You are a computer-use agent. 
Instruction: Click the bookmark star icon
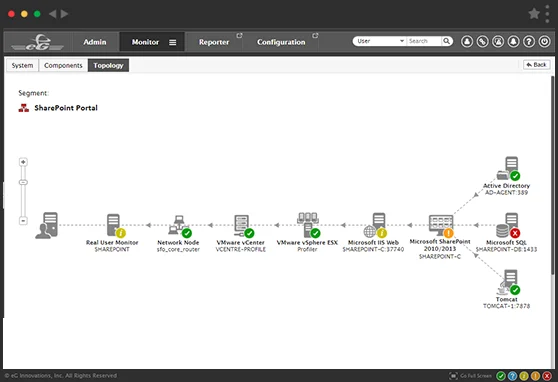pyautogui.click(x=534, y=14)
